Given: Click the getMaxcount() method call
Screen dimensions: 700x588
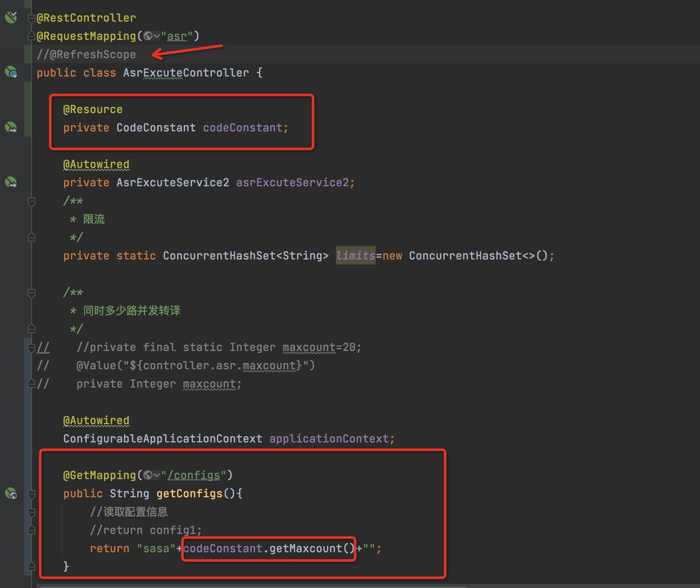Looking at the screenshot, I should pyautogui.click(x=312, y=548).
